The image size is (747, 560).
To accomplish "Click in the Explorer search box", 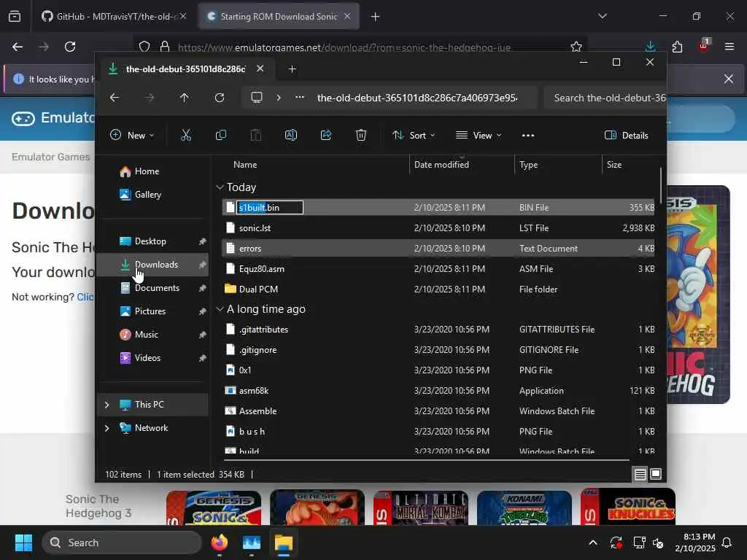I will click(605, 98).
